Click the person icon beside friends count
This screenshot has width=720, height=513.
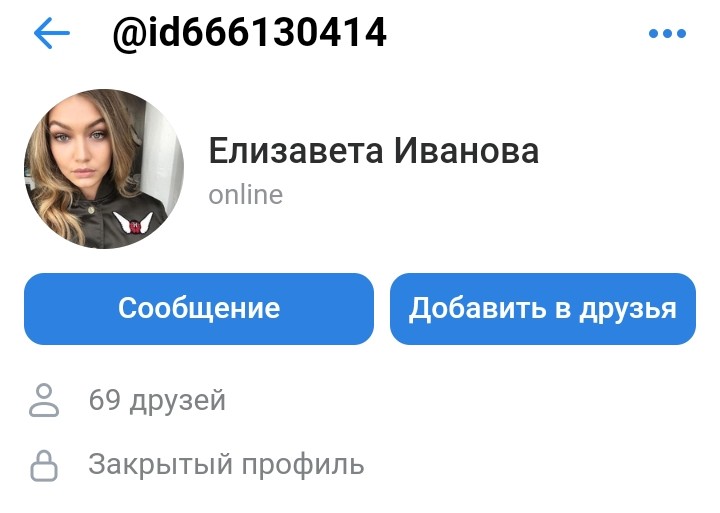[x=44, y=400]
